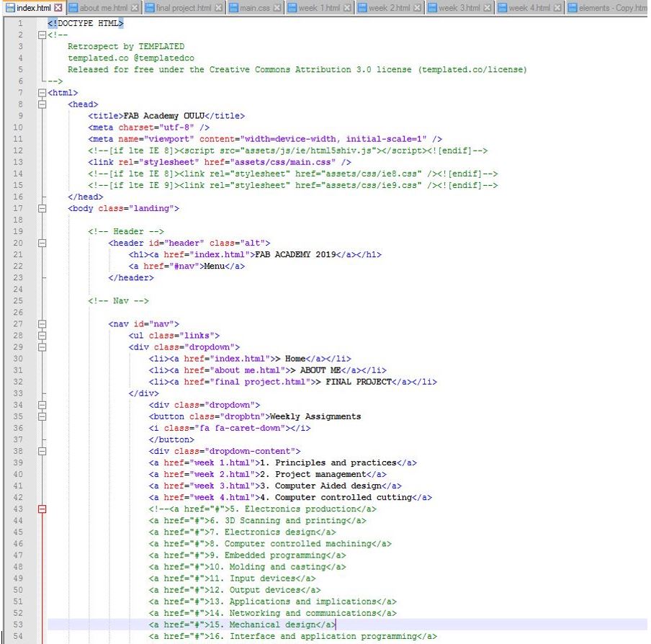Click the file icon on week 2.html tab
This screenshot has width=651, height=644.
(362, 7)
